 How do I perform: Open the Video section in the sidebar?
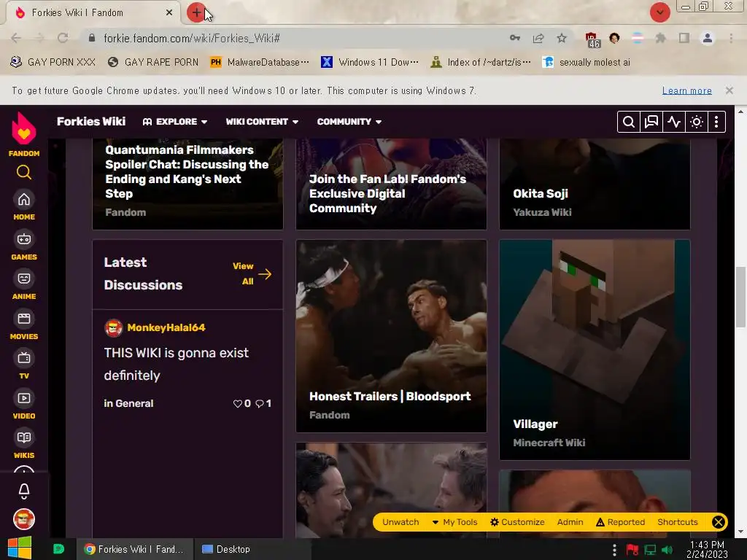24,405
